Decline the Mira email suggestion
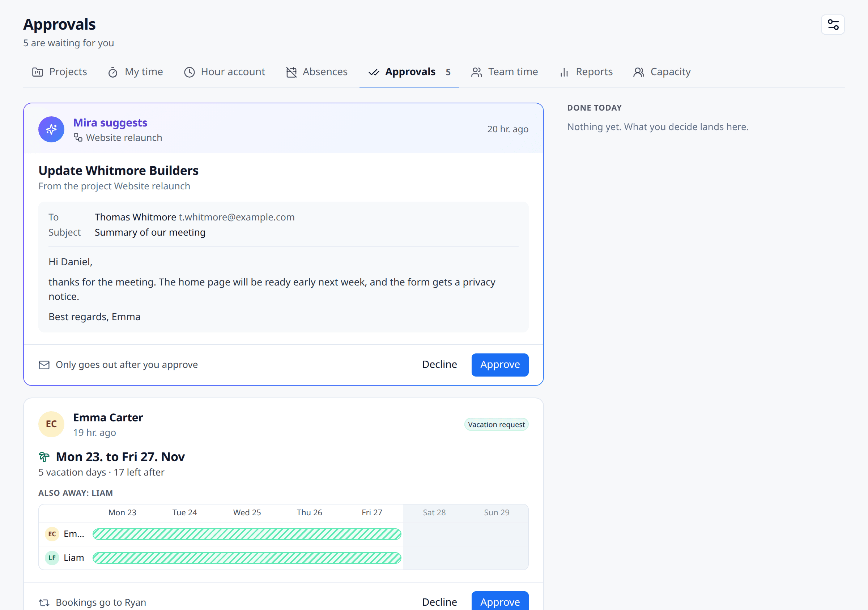This screenshot has height=610, width=868. click(x=439, y=365)
